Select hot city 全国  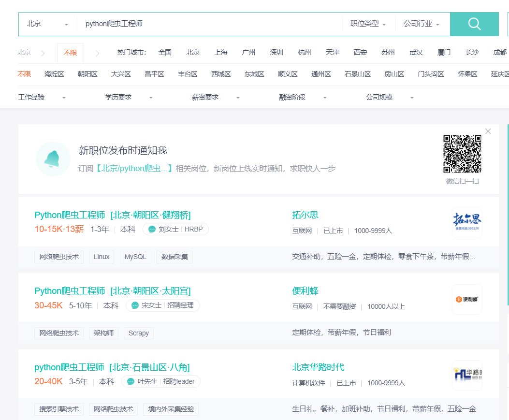coord(165,53)
